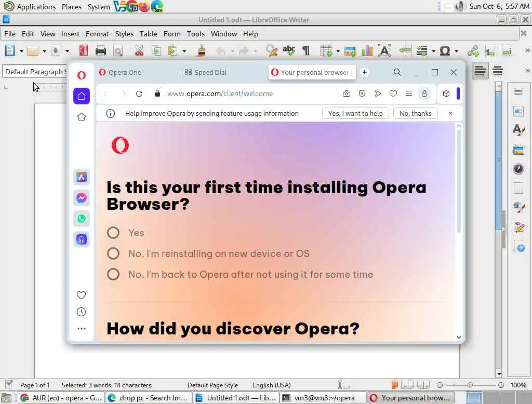Add page to bookmarks heart in address bar
The height and width of the screenshot is (404, 532).
click(393, 93)
